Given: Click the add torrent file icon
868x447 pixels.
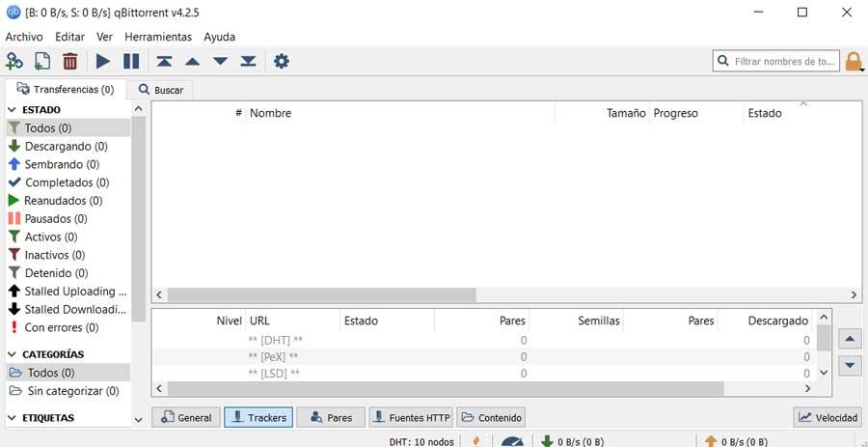Looking at the screenshot, I should (42, 61).
